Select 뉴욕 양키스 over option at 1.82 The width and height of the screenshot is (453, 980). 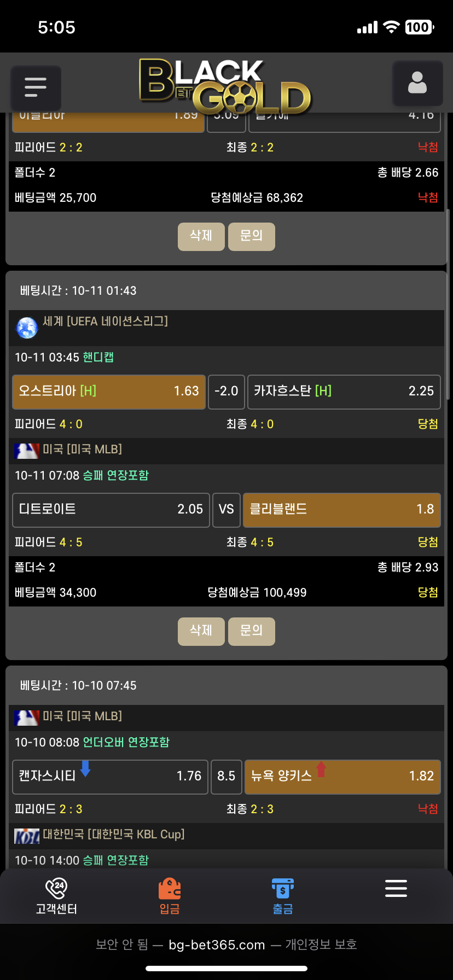tap(342, 777)
